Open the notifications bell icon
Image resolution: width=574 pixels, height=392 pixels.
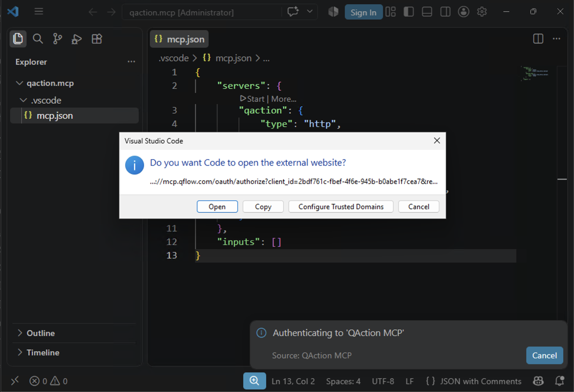click(560, 381)
